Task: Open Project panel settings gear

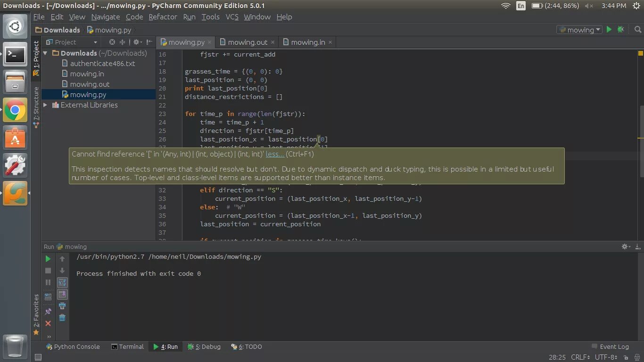Action: coord(137,42)
